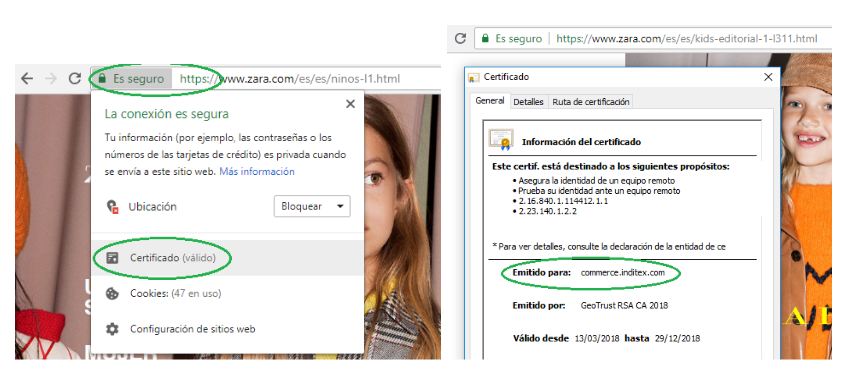The width and height of the screenshot is (850, 386).
Task: Click the green padlock beside ninos-l1 URL
Action: click(x=102, y=79)
